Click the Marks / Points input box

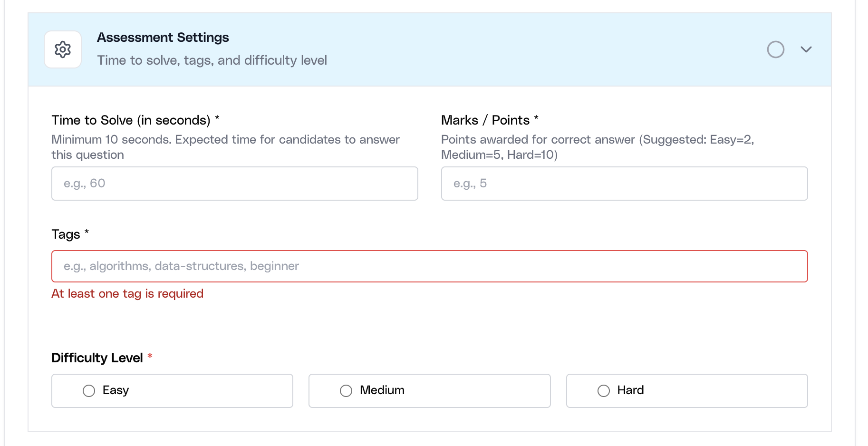624,184
